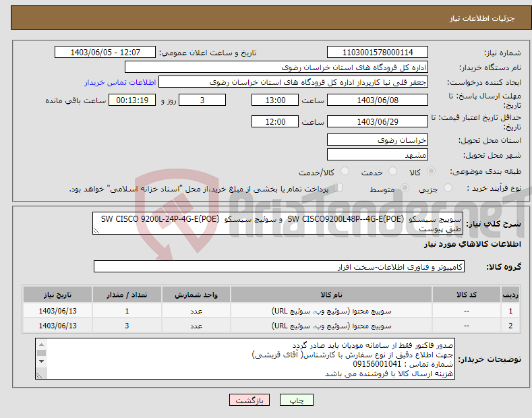Viewport: 532px width, 418px height.
Task: Click the جزئیات اطلاعات نیاز page header
Action: pos(482,18)
